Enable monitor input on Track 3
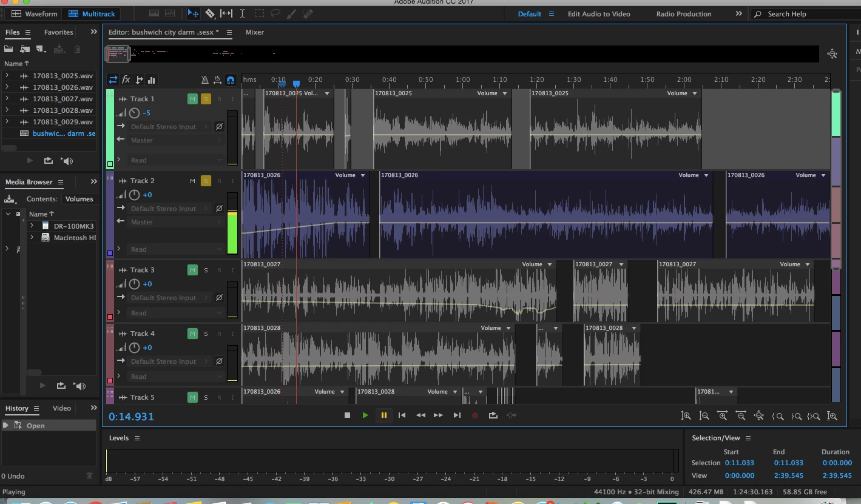The image size is (861, 504). click(232, 270)
